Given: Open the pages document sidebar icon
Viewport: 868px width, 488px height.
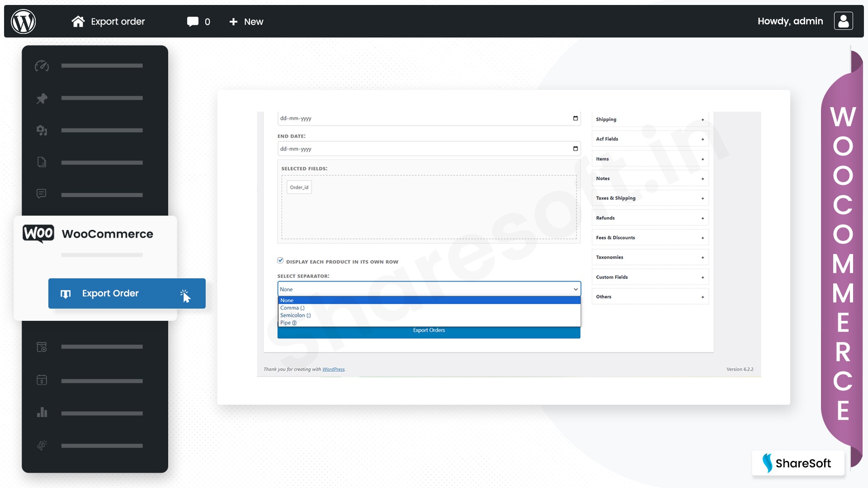Looking at the screenshot, I should (x=42, y=162).
